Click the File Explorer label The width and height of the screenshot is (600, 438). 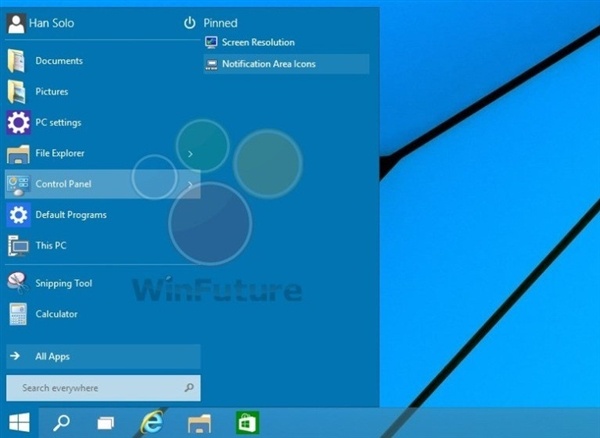coord(60,153)
